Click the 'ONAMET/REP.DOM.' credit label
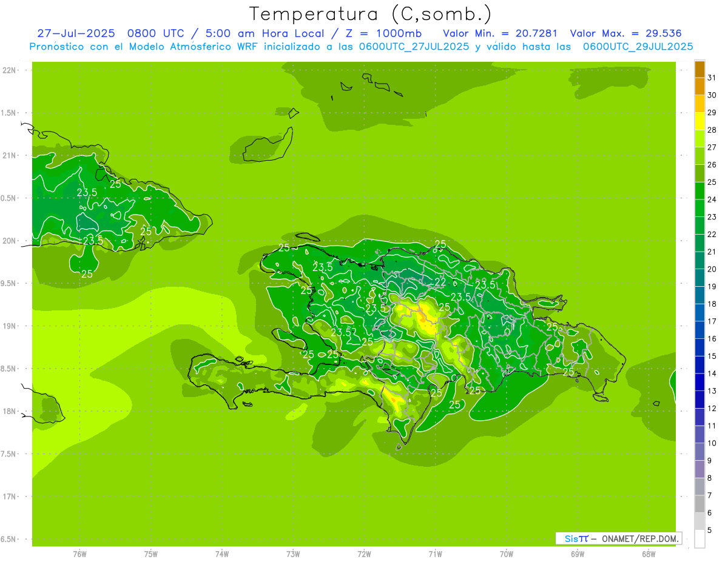728x562 pixels. (x=641, y=538)
